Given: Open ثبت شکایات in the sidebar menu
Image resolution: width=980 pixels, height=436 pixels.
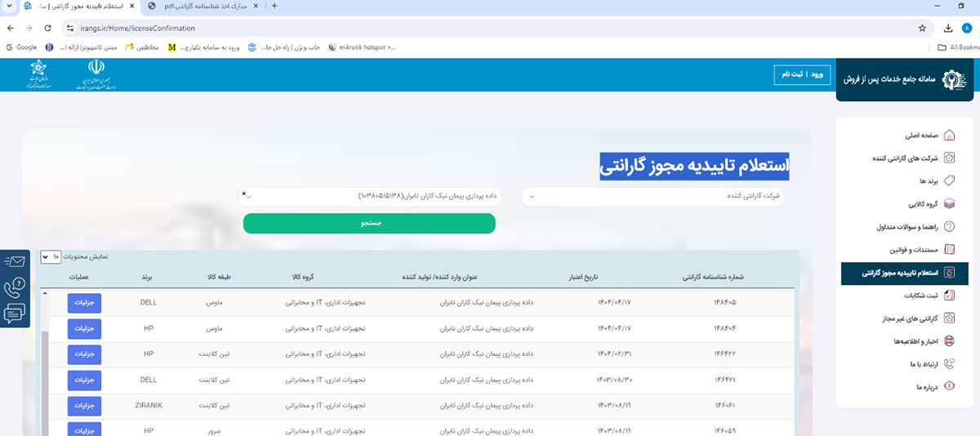Looking at the screenshot, I should (902, 295).
